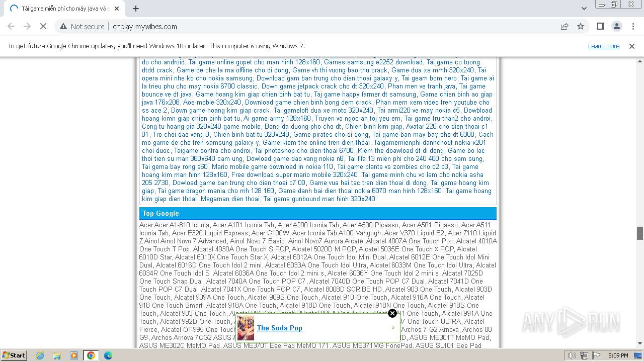Open Download game jetpack crack link

(323, 86)
